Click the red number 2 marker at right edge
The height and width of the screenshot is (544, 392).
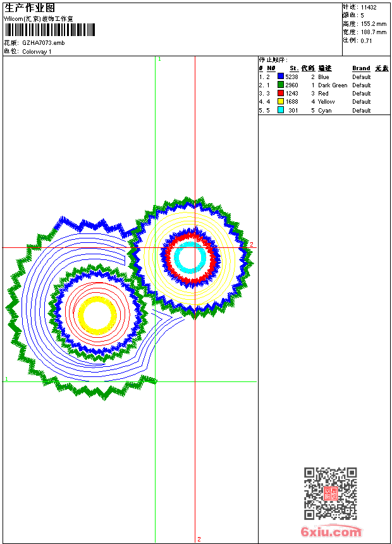coord(251,245)
